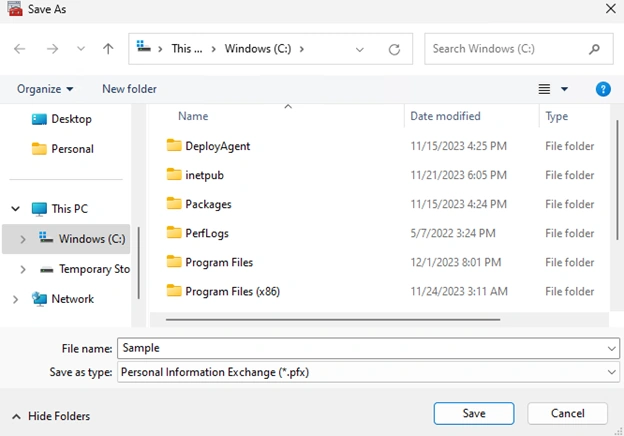Save the Sample.pfx file
Image resolution: width=624 pixels, height=436 pixels.
click(474, 413)
